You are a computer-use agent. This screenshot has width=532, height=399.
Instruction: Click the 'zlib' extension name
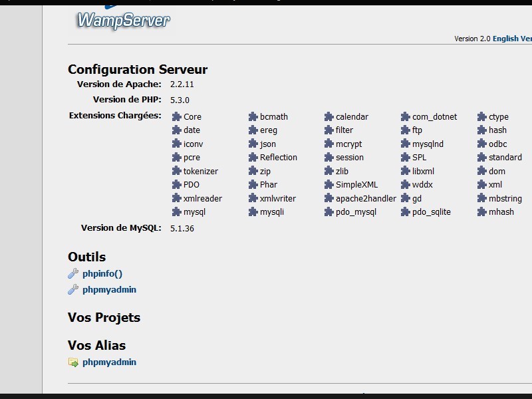(x=342, y=171)
